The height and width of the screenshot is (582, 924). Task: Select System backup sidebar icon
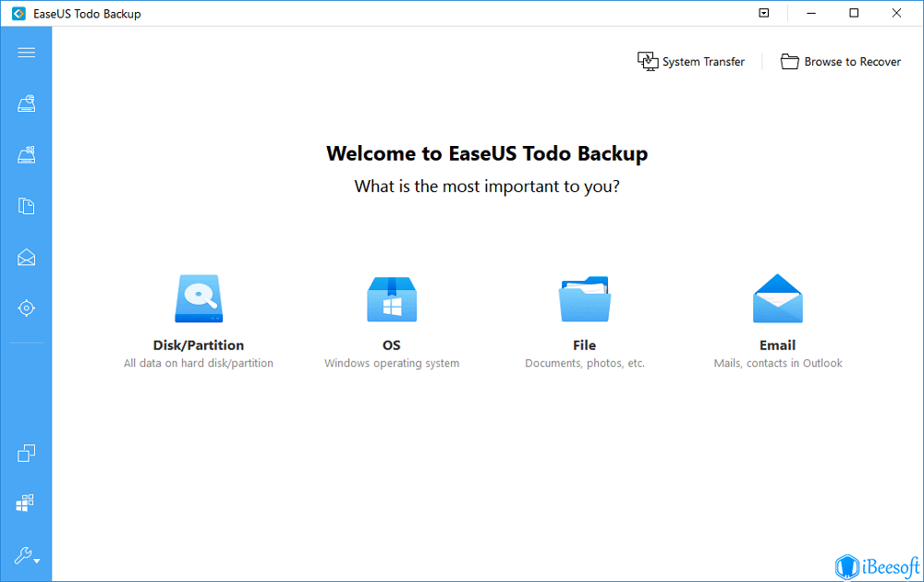click(x=26, y=155)
